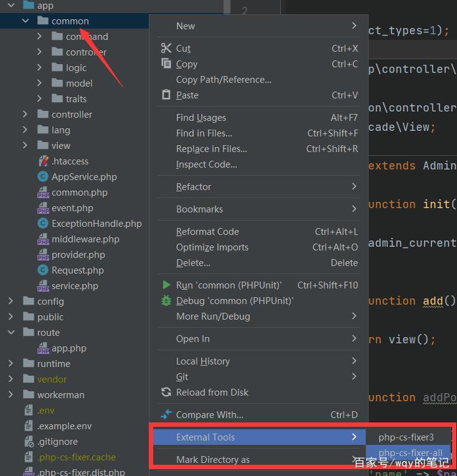Expand the logic folder
Image resolution: width=457 pixels, height=476 pixels.
[39, 67]
